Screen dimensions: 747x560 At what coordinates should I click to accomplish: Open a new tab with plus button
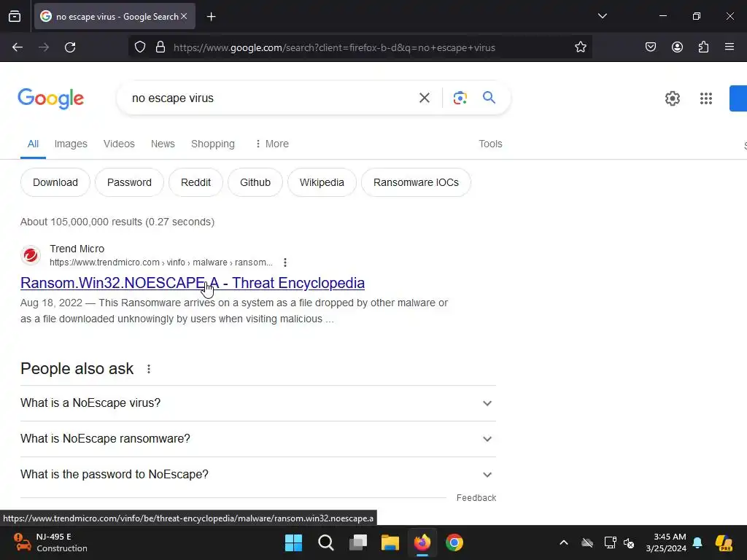(x=211, y=17)
